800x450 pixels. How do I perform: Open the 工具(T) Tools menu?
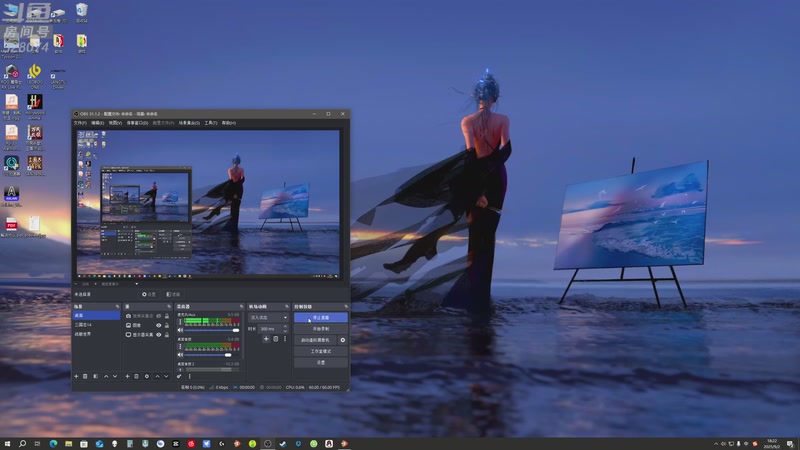point(211,123)
